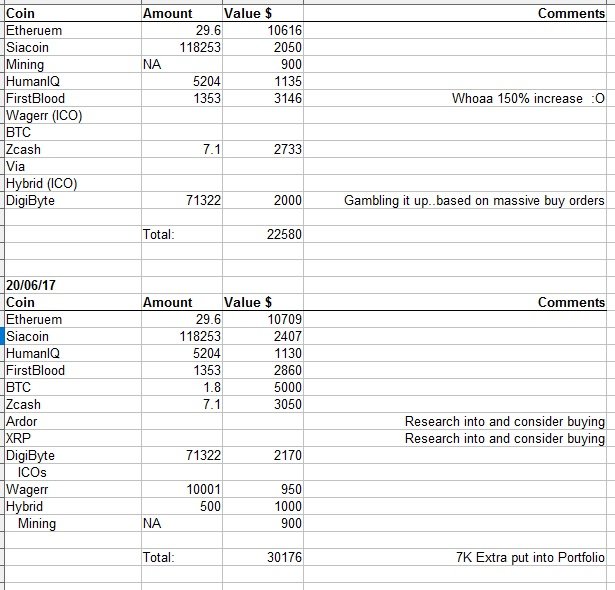
Task: Select the 'Ardor' coin cell
Action: 22,422
